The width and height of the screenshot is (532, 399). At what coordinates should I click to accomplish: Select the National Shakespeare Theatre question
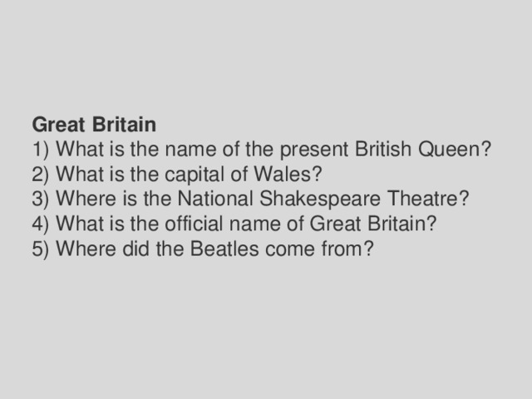pyautogui.click(x=250, y=199)
